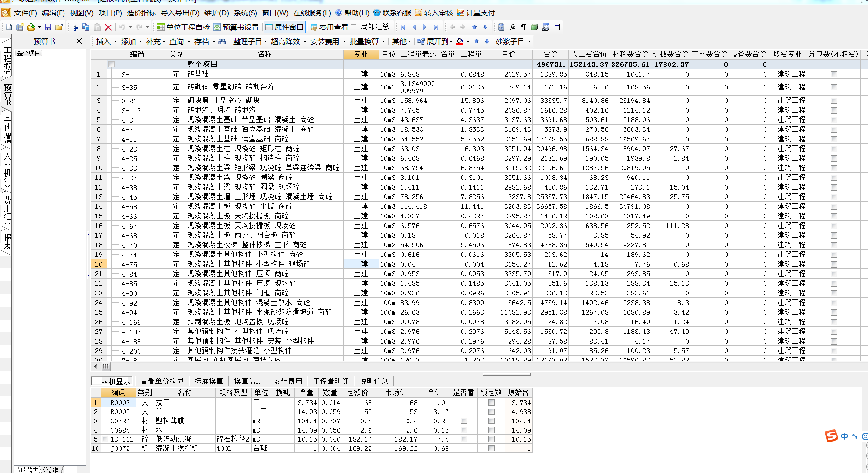Click the binoculars find icon
The width and height of the screenshot is (868, 473).
pos(222,41)
